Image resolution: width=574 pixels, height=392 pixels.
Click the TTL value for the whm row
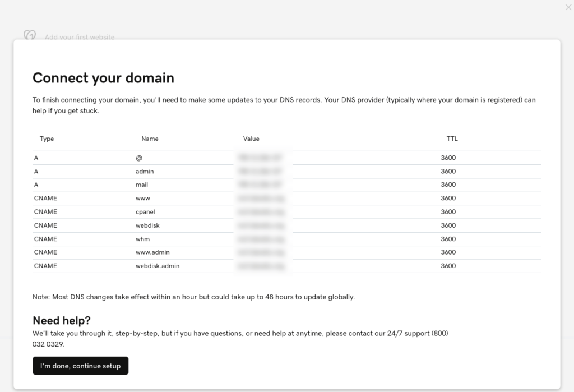pyautogui.click(x=448, y=239)
